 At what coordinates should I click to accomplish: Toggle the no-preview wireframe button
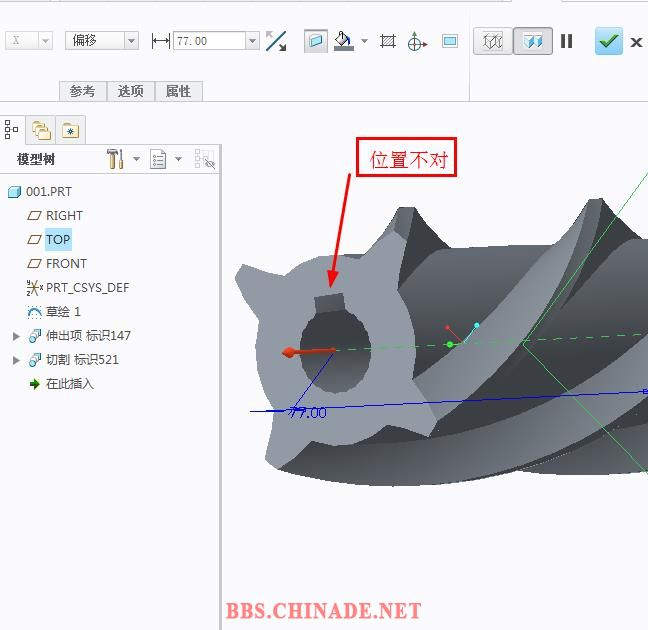click(x=493, y=41)
